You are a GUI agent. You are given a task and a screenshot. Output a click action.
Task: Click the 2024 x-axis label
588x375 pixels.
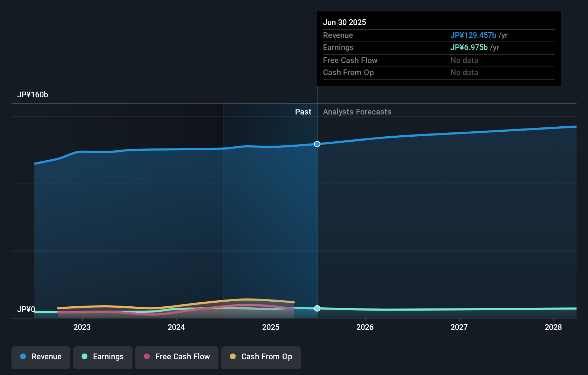tap(176, 327)
